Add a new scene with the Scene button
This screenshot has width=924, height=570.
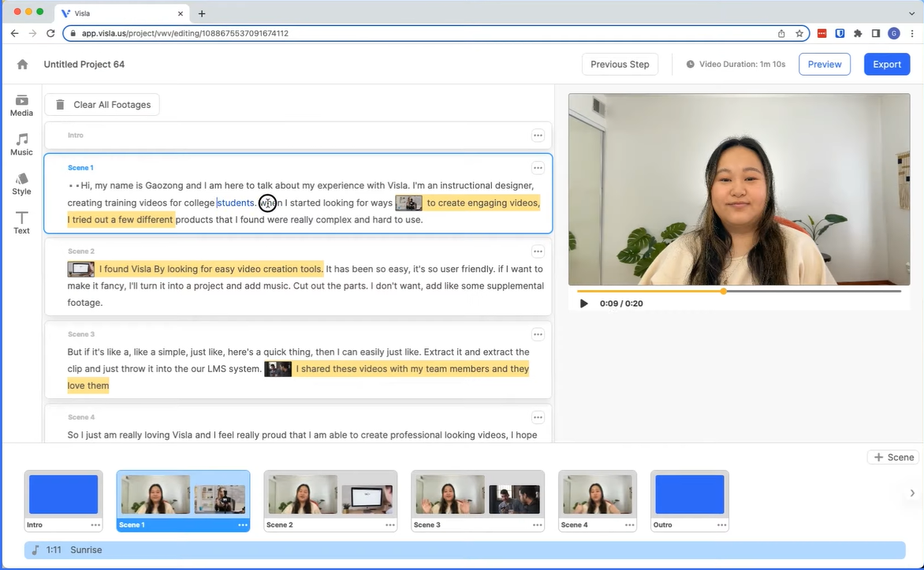[894, 457]
